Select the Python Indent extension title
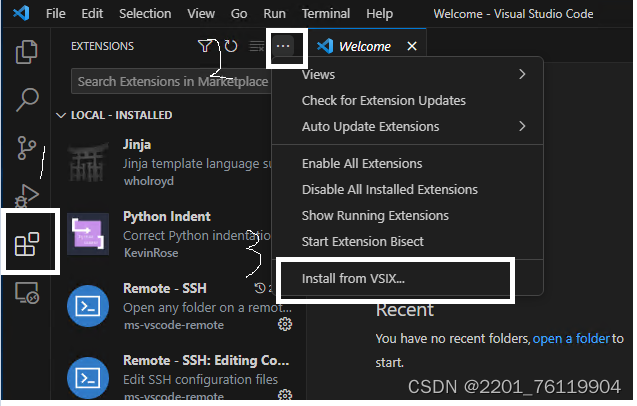This screenshot has height=406, width=637. point(167,216)
